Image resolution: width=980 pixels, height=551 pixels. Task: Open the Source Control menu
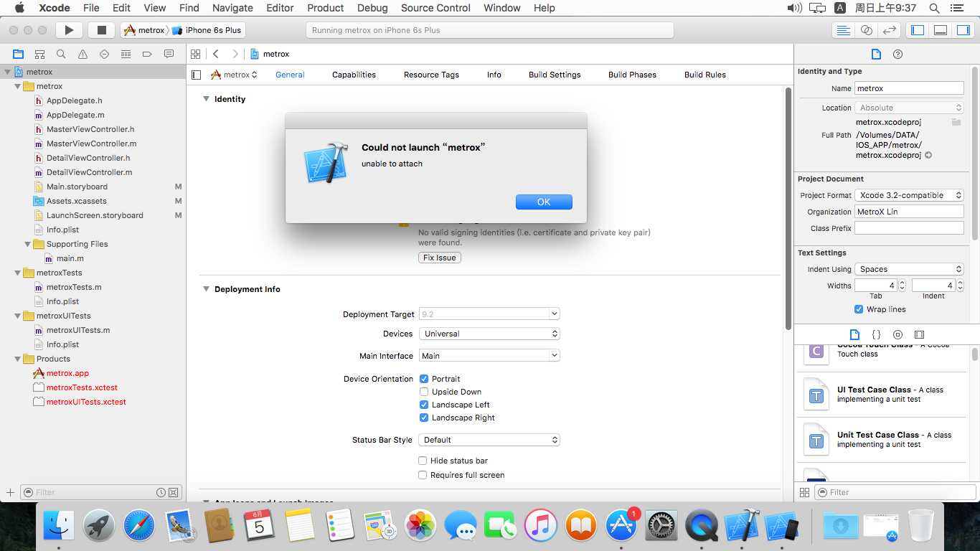click(435, 8)
